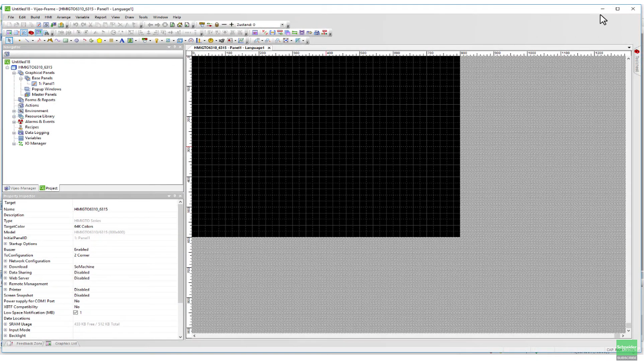The height and width of the screenshot is (361, 644).
Task: Click the Buzzer value Enabled
Action: point(81,250)
